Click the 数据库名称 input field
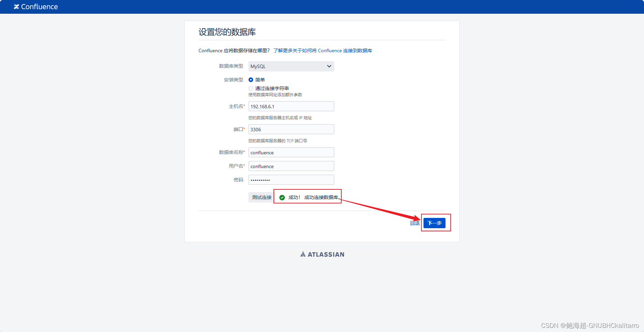Screen dimensions: 644x332 291,152
